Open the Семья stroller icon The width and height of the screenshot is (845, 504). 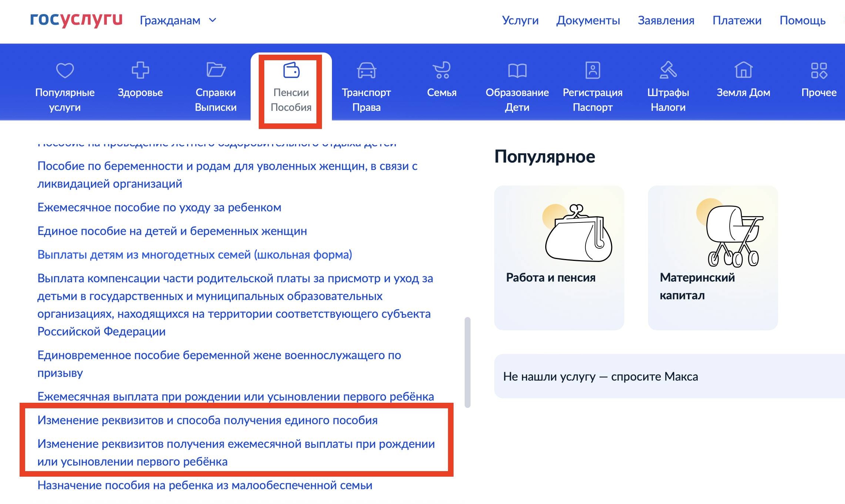(x=442, y=70)
